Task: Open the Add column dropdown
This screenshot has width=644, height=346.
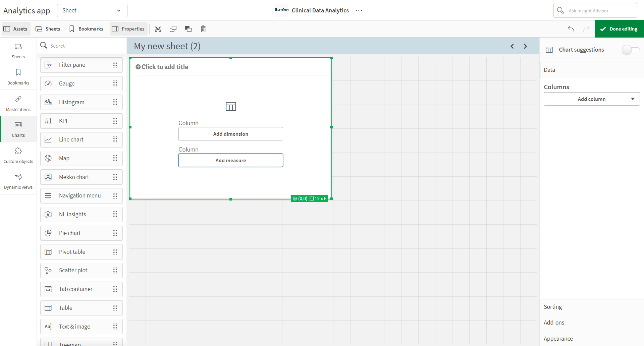Action: (592, 99)
